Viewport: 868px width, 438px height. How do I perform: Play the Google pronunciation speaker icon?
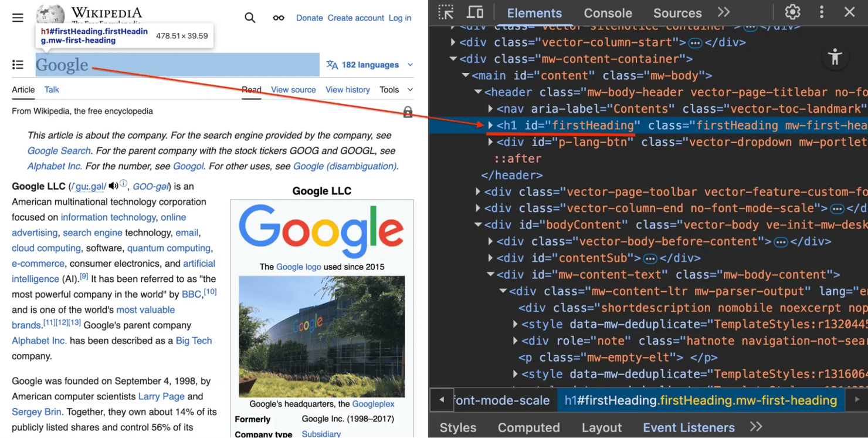point(113,186)
